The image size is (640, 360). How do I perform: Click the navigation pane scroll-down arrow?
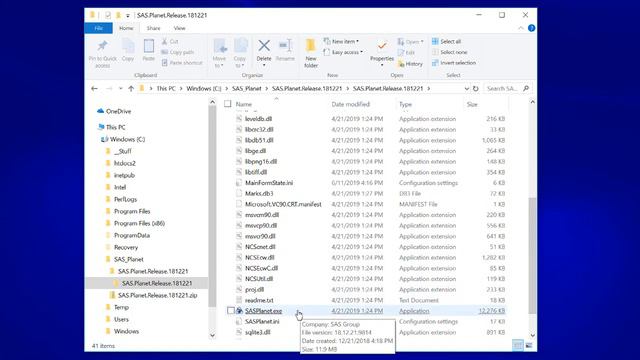pyautogui.click(x=212, y=336)
